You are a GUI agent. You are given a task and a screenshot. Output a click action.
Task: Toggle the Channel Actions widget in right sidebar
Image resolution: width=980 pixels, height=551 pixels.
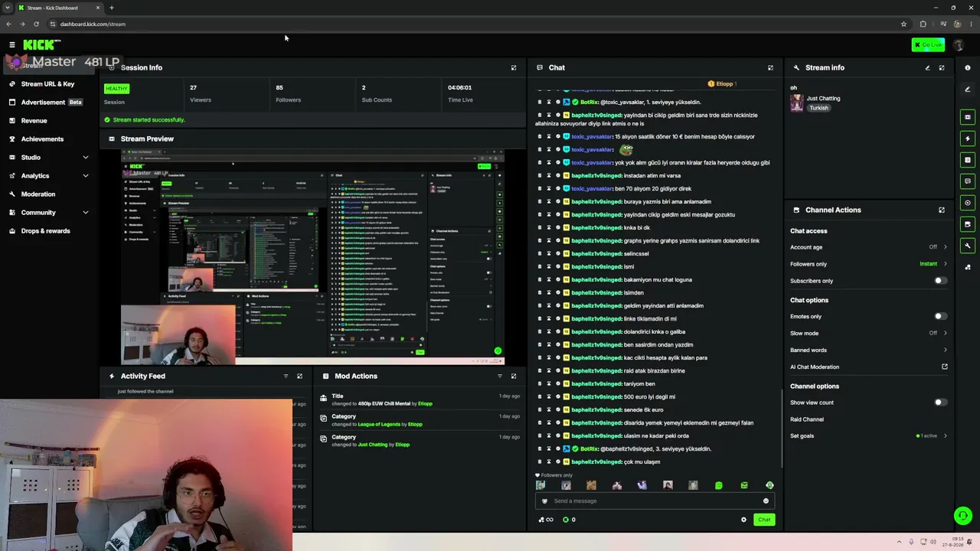(x=968, y=224)
